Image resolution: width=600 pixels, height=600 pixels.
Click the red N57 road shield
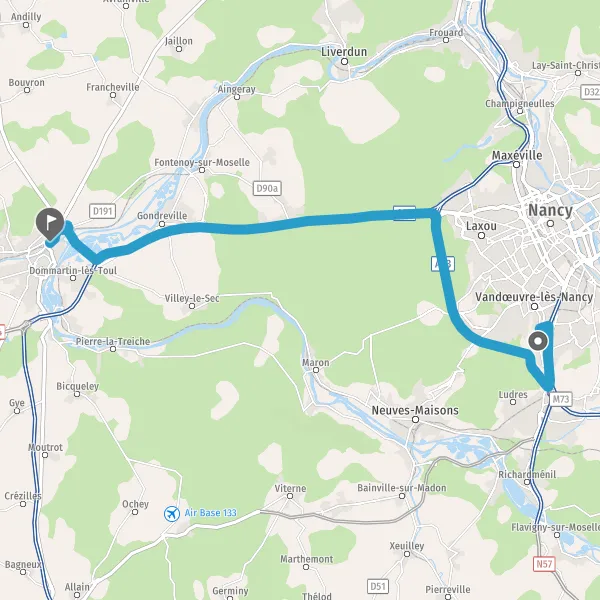[x=544, y=564]
